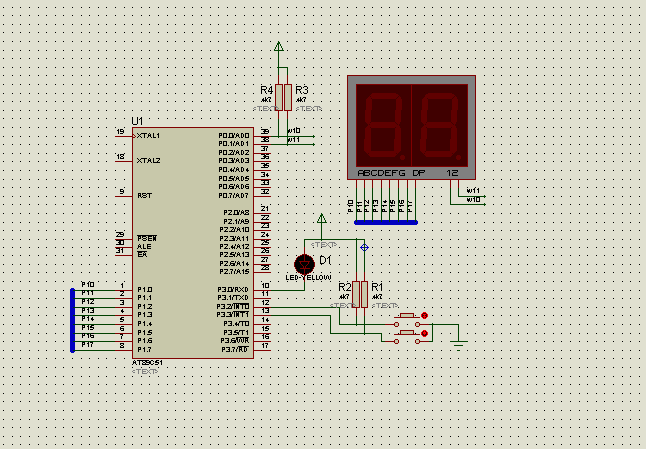Click the XTAL2 pin label
646x449 pixels.
click(148, 161)
